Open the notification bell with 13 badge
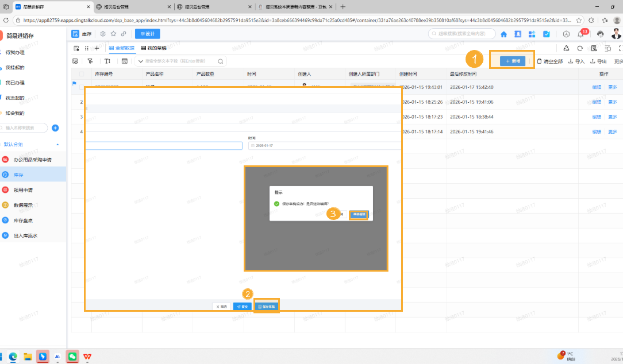This screenshot has height=364, width=623. tap(580, 34)
